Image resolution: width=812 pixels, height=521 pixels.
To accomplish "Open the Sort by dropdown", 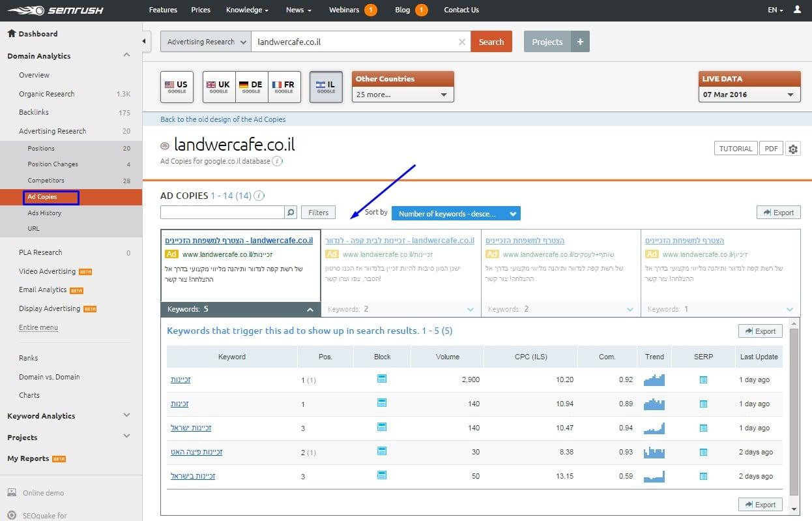I will (456, 213).
